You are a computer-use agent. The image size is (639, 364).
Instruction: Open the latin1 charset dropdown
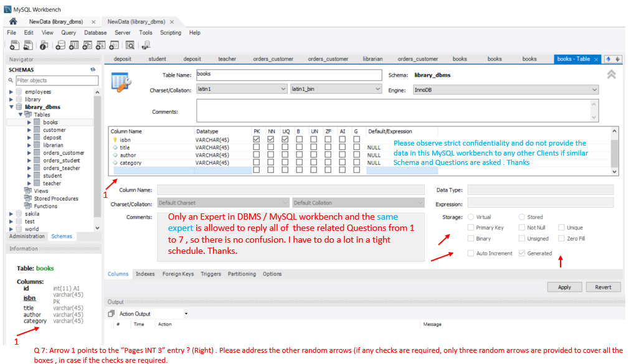(242, 89)
